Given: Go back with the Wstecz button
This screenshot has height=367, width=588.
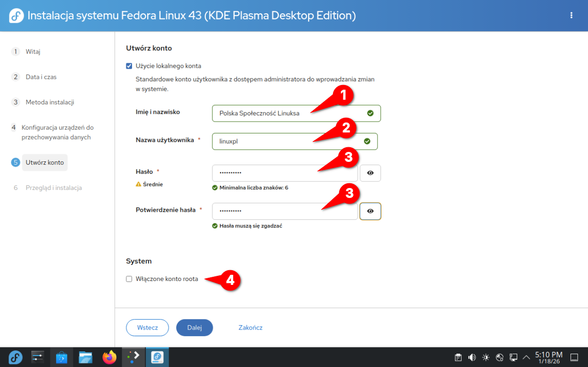Looking at the screenshot, I should pos(147,328).
